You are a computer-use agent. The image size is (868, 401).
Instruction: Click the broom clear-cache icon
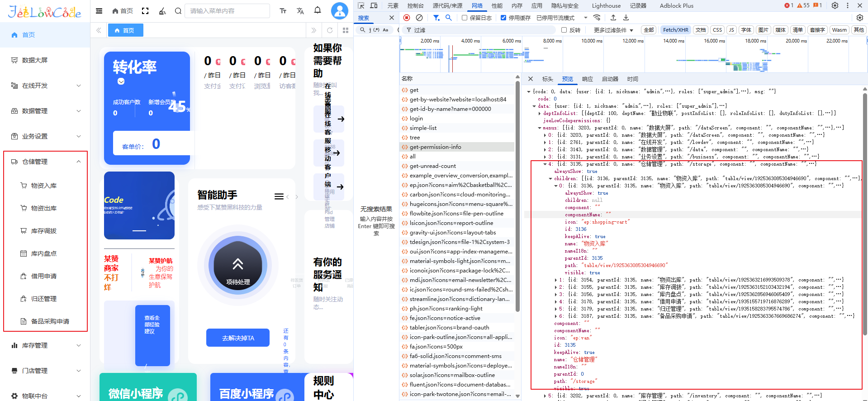coord(162,11)
